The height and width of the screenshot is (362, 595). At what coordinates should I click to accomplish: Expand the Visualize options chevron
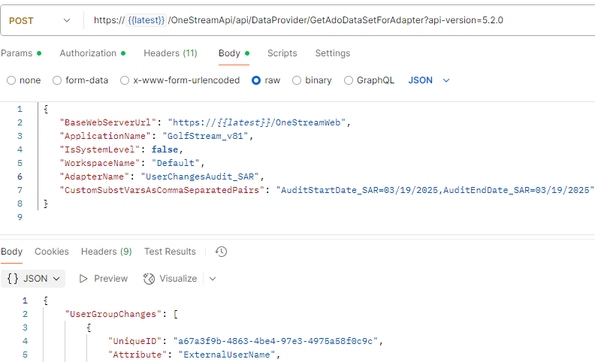(212, 279)
